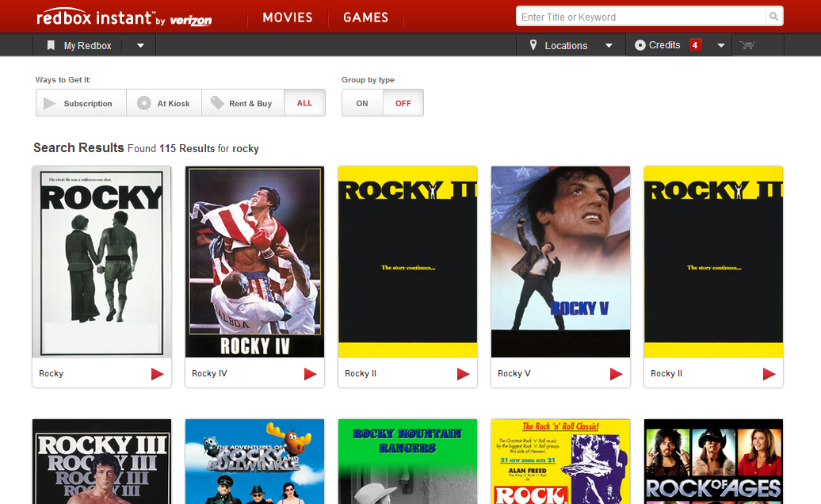Viewport: 821px width, 504px height.
Task: Open the Credits dropdown arrow
Action: point(720,45)
